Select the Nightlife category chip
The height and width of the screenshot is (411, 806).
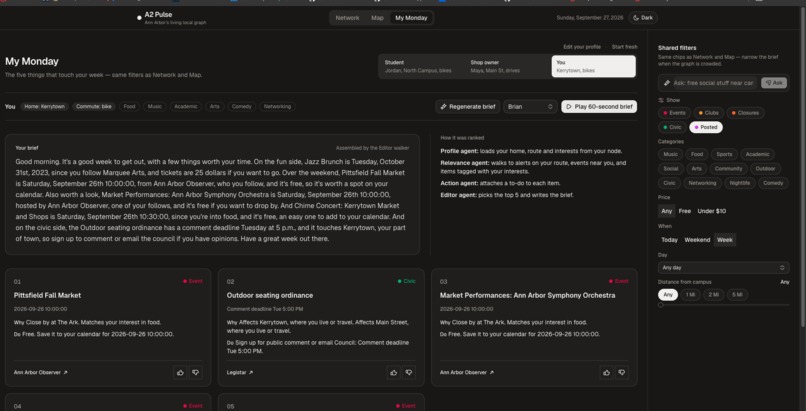[x=740, y=183]
